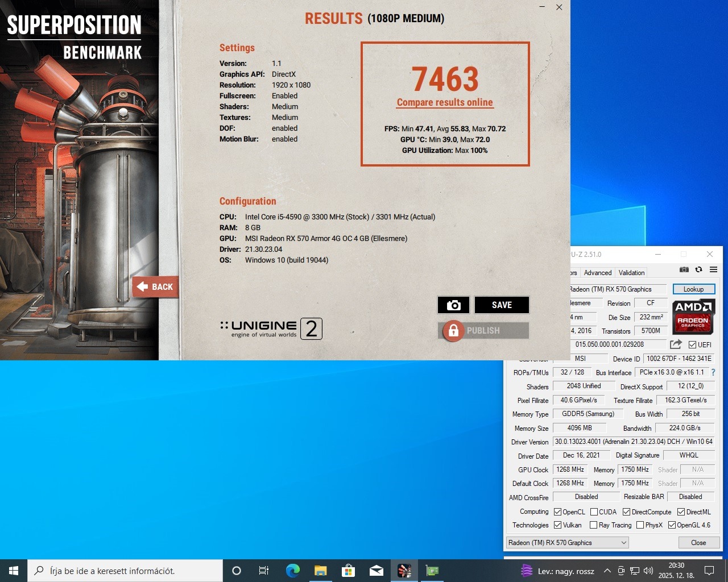Toggle the DirectML checkbox
Image resolution: width=728 pixels, height=582 pixels.
tap(681, 512)
